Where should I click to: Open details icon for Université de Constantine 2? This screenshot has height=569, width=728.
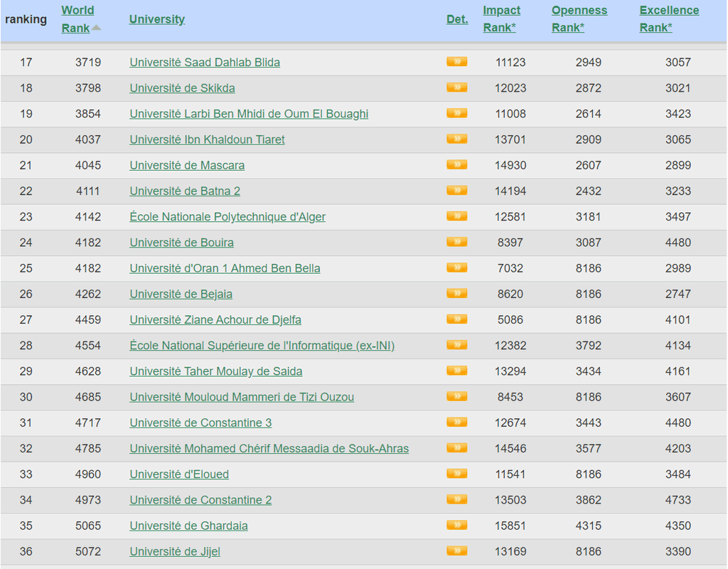[x=457, y=500]
